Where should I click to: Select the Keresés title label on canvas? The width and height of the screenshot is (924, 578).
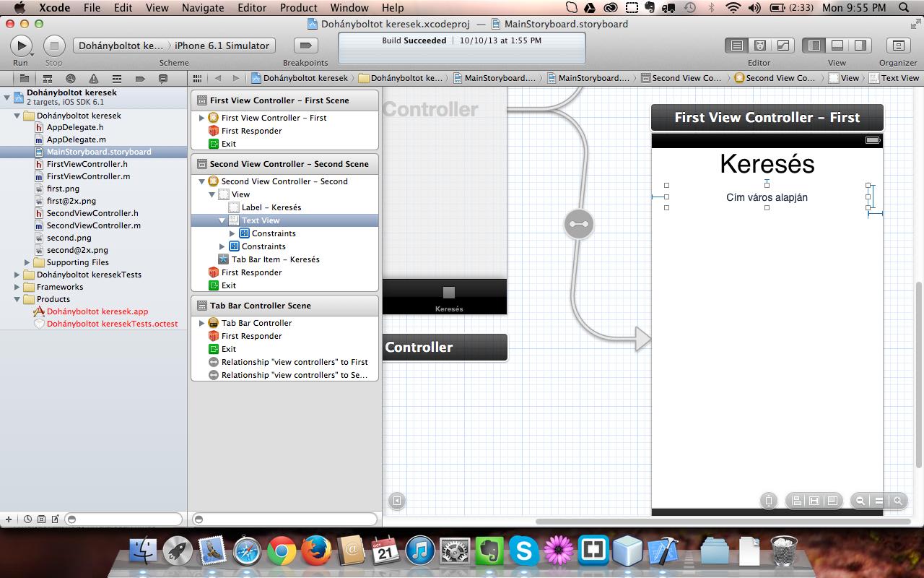pos(767,164)
